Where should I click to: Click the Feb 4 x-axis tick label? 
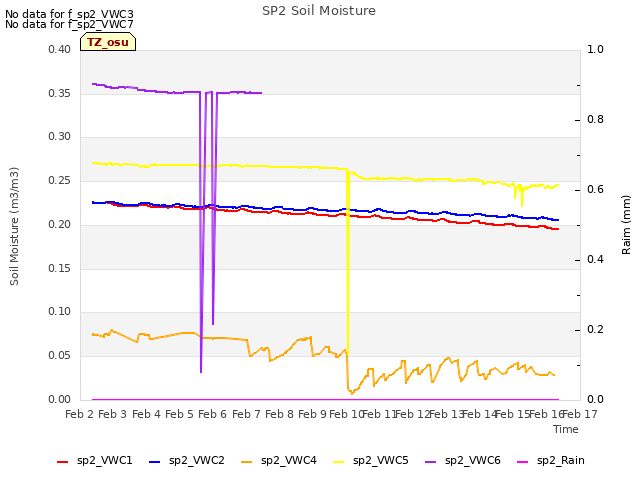(x=146, y=414)
